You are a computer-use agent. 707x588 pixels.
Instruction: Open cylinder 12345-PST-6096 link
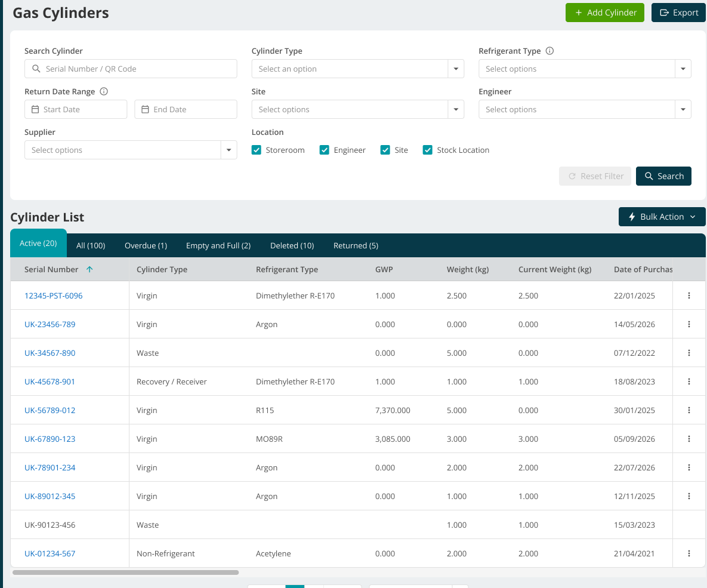[x=53, y=295]
